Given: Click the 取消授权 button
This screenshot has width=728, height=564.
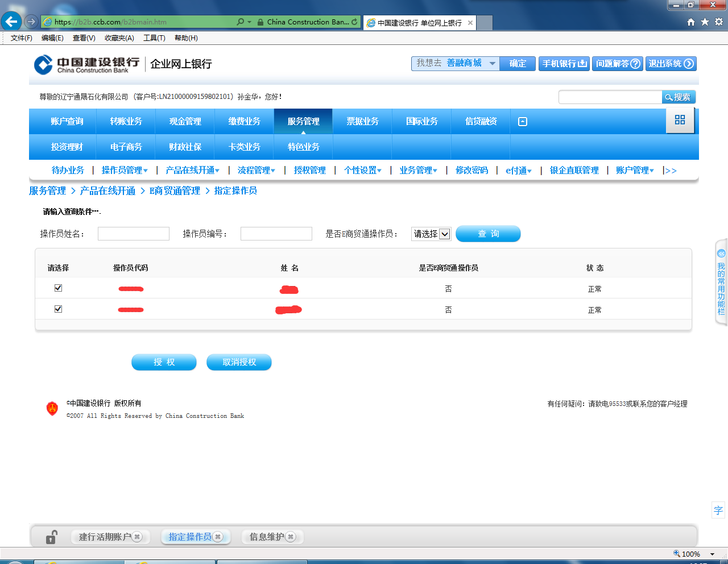Looking at the screenshot, I should click(239, 362).
